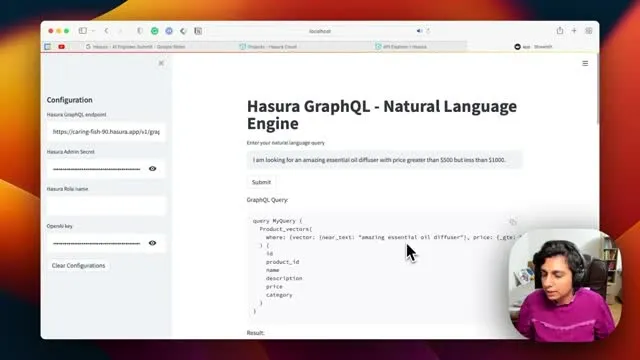
Task: Open the Share icon in toolbar
Action: point(560,31)
